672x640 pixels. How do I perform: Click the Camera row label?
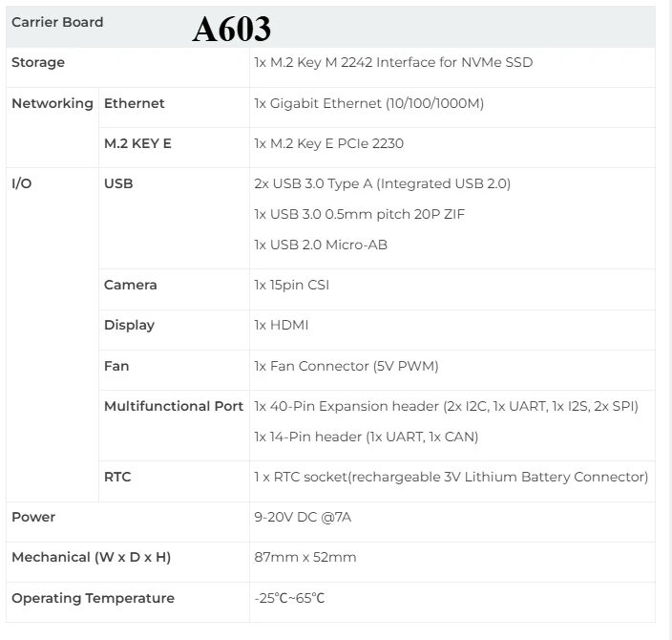(131, 285)
